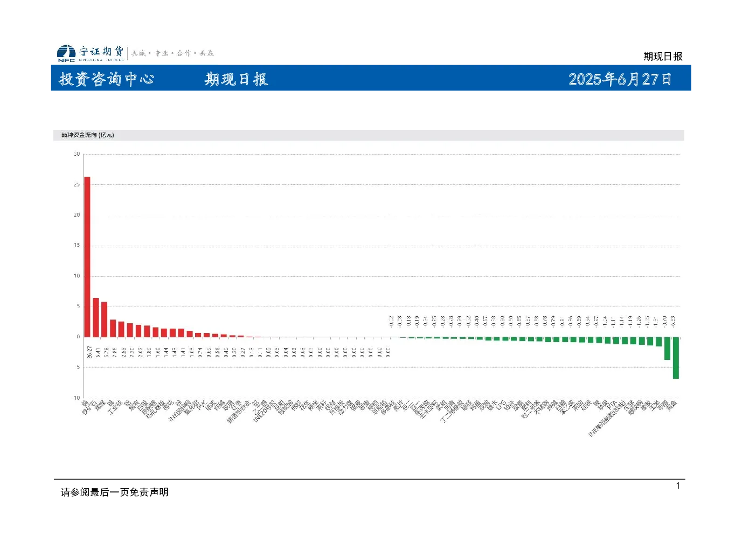Click the 26.27 data value label
The height and width of the screenshot is (535, 756).
89,352
